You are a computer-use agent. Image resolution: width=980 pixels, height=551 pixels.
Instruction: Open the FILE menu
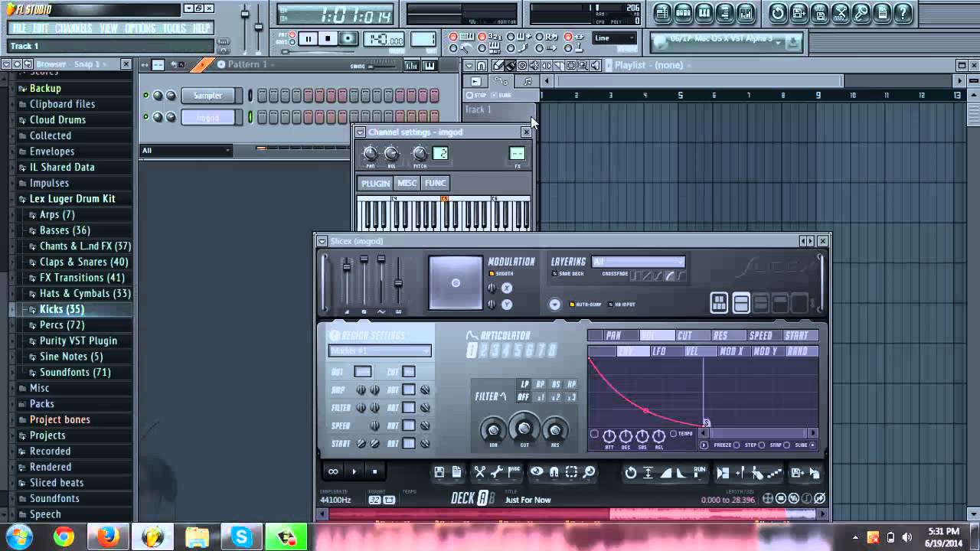click(x=19, y=28)
